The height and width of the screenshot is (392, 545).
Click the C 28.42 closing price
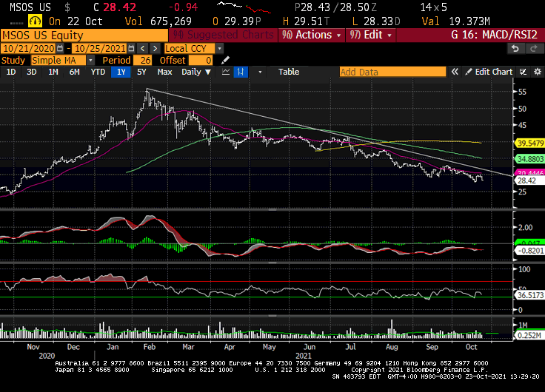[115, 7]
